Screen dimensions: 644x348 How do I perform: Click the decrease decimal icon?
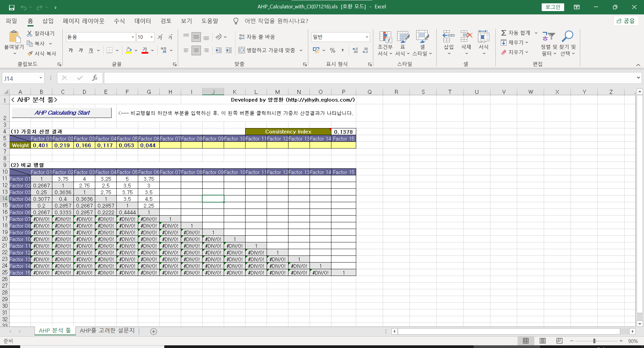(x=365, y=50)
